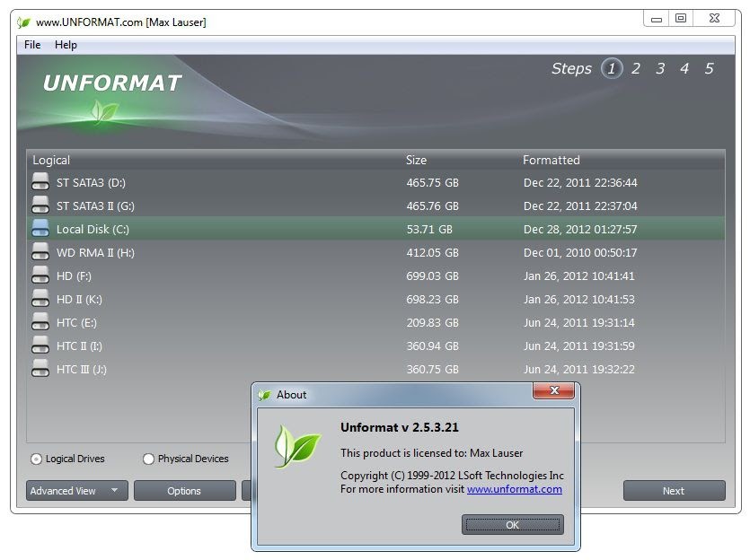The width and height of the screenshot is (750, 560).
Task: Select the Logical Drives radio button
Action: pyautogui.click(x=36, y=459)
